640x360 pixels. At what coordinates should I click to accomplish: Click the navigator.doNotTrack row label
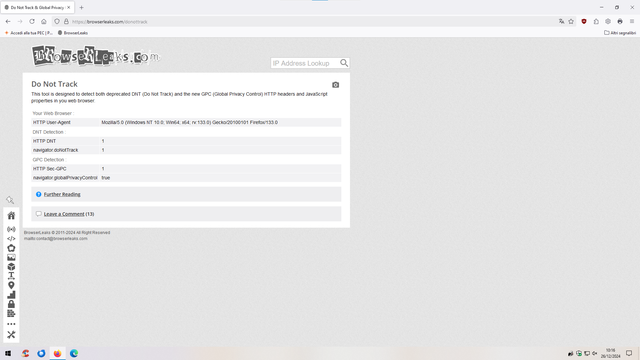click(56, 150)
